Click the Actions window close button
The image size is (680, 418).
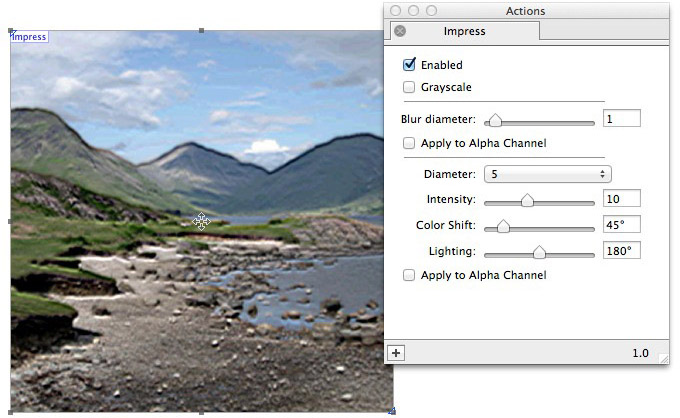395,10
